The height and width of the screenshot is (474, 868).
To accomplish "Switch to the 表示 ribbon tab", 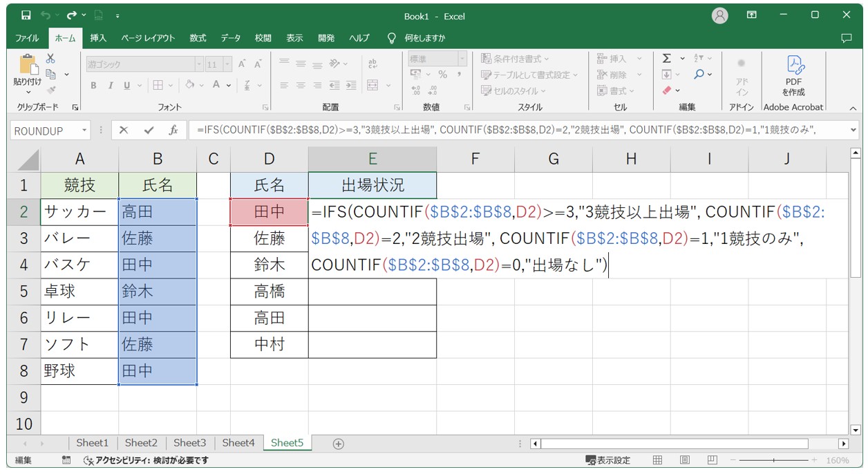I will click(295, 38).
